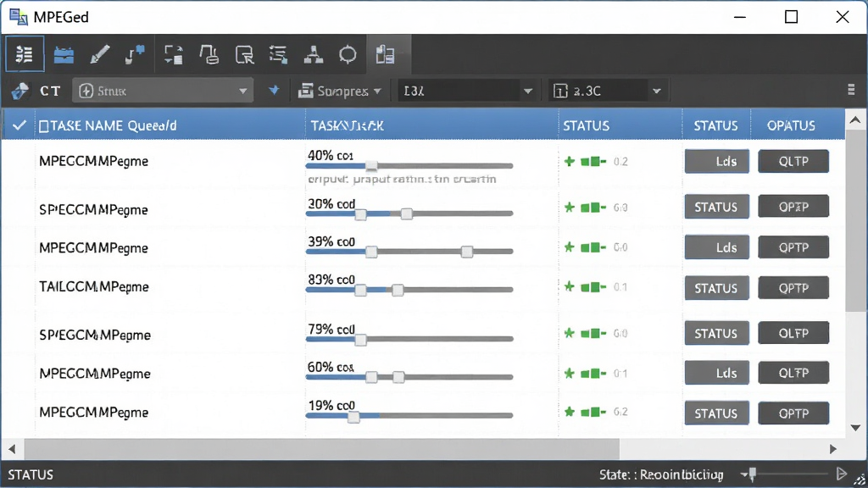868x488 pixels.
Task: Click the green star in the TAILCCMMPegme row
Action: pos(569,286)
